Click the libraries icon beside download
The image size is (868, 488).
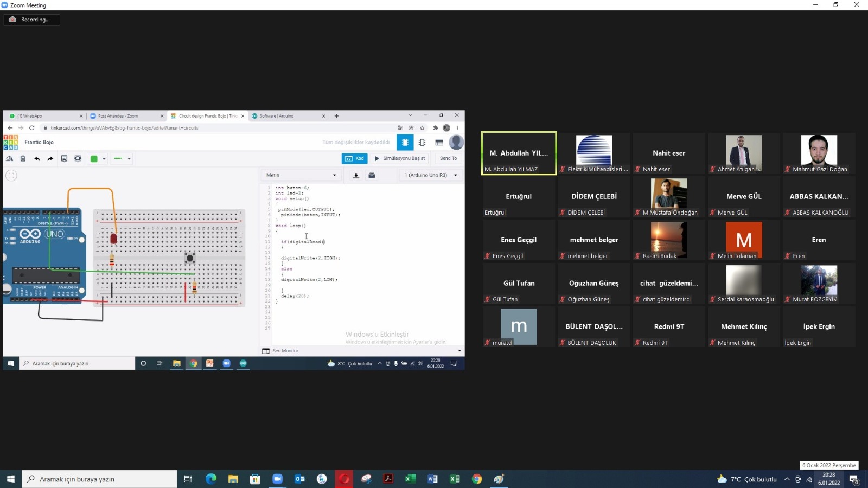[x=372, y=175]
